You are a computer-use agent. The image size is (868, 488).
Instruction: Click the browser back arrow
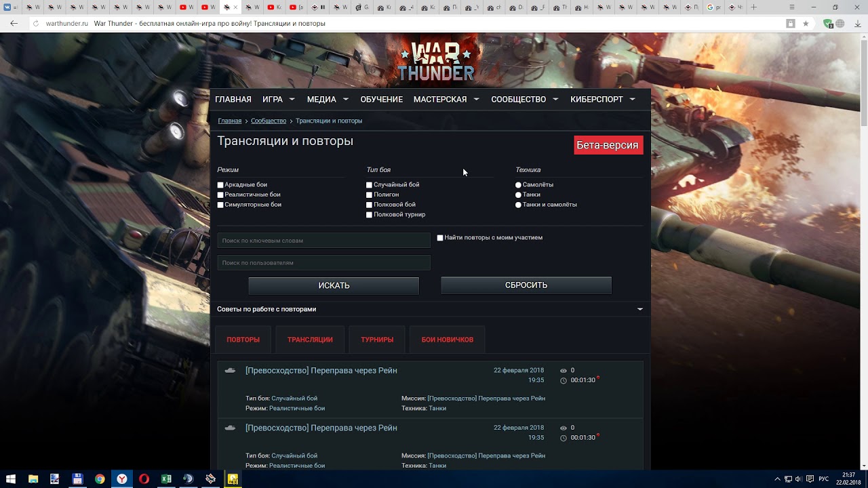pos(14,23)
